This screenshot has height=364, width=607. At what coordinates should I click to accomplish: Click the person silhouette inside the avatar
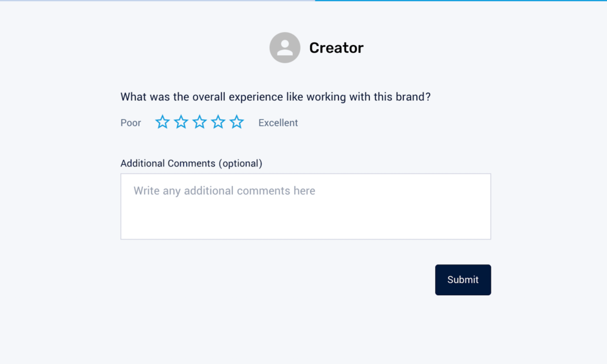(285, 48)
